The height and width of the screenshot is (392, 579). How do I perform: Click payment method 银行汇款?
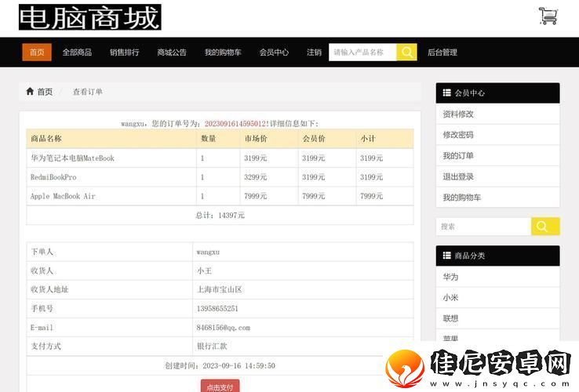[x=212, y=347]
